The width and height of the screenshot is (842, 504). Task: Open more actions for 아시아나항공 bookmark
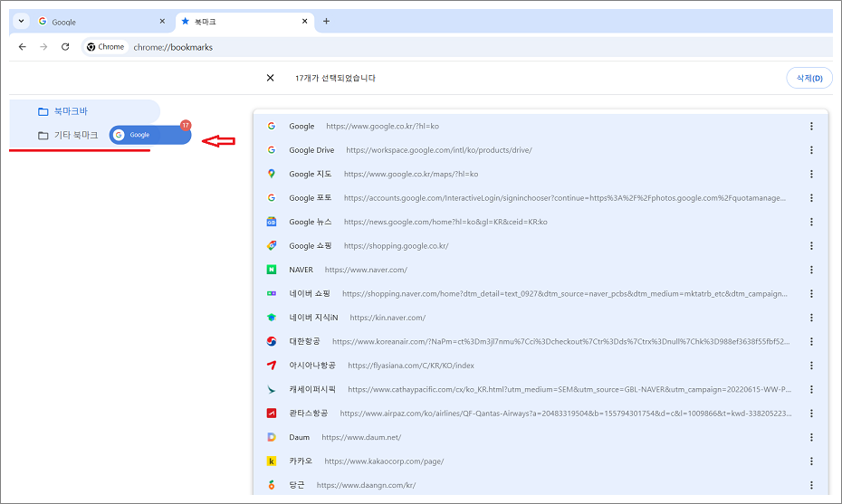point(811,366)
